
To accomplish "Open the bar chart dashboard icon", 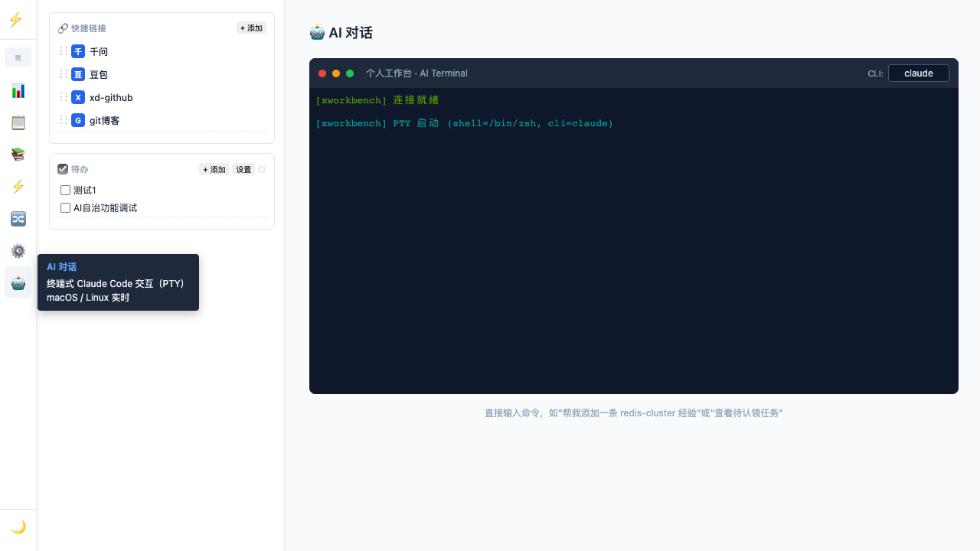I will point(18,91).
